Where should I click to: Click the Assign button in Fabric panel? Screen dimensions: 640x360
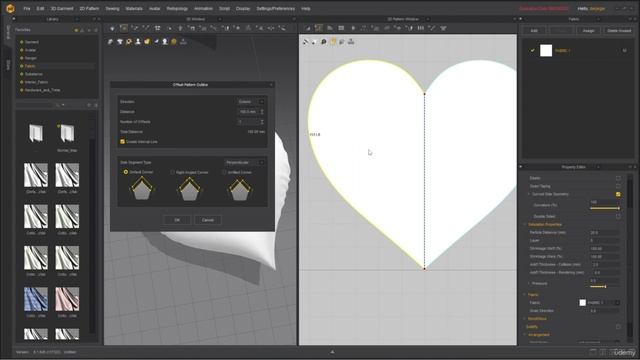pos(588,31)
